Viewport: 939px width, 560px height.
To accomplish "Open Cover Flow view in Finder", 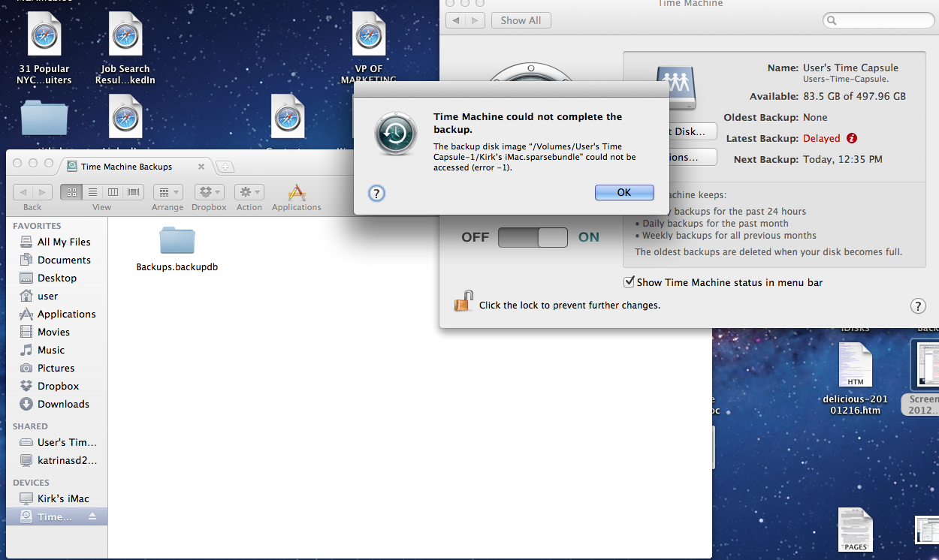I will 133,191.
